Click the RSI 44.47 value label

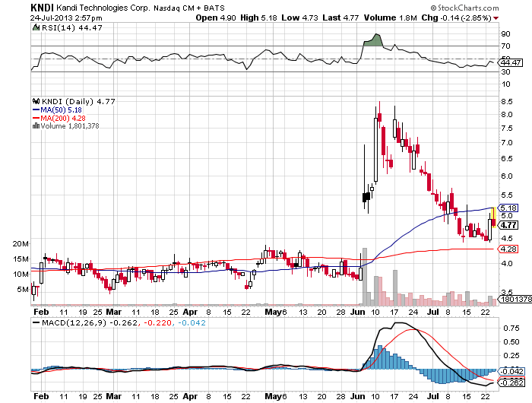click(510, 62)
